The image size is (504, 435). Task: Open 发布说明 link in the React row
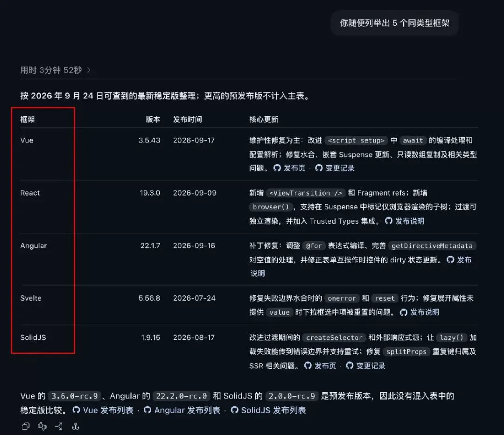pyautogui.click(x=405, y=221)
